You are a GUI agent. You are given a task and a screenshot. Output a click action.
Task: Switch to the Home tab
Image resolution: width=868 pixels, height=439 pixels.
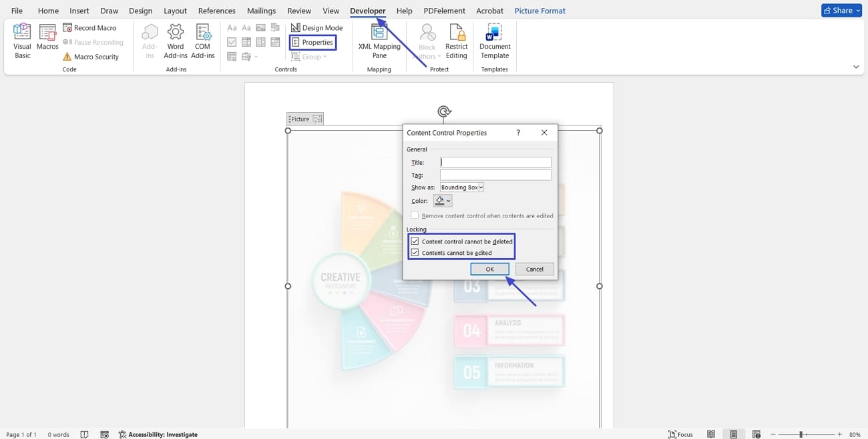pos(48,11)
